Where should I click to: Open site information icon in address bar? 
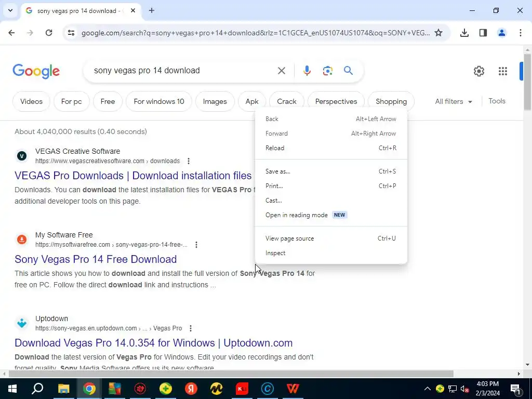pyautogui.click(x=71, y=33)
